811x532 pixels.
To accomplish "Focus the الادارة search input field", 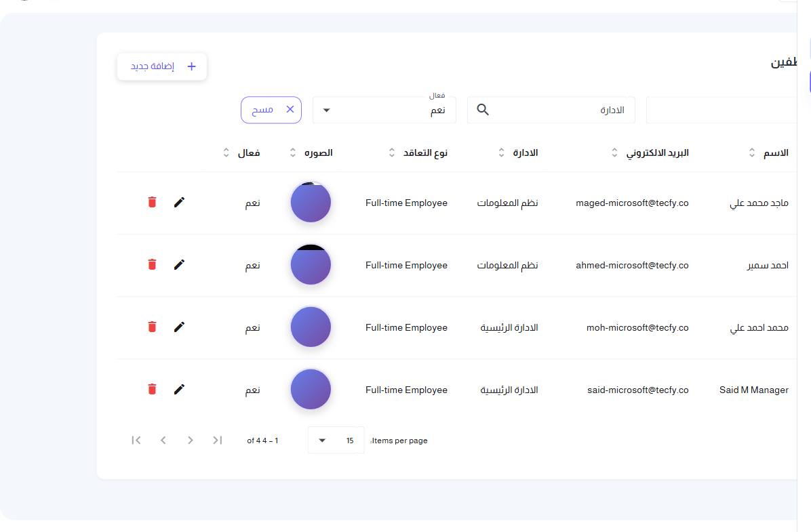I will tap(551, 110).
